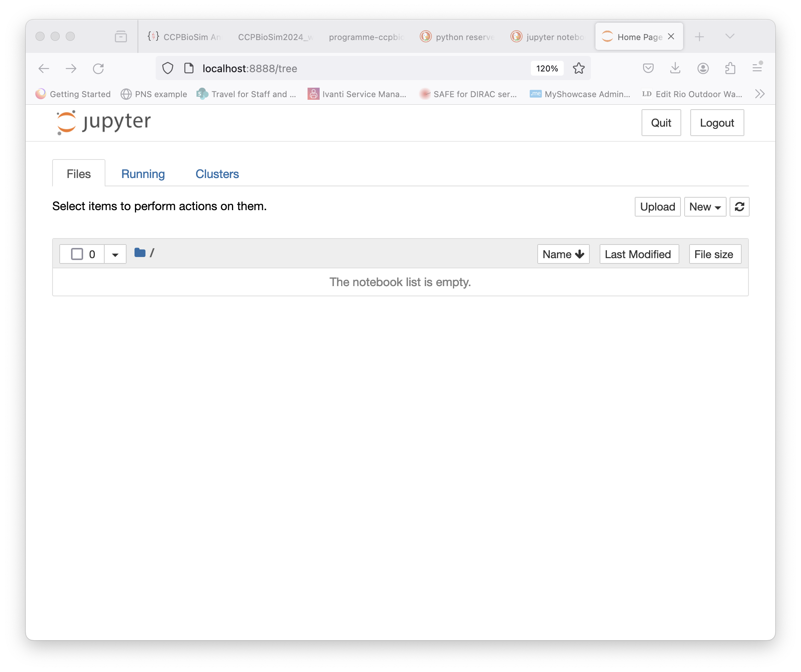801x672 pixels.
Task: Toggle the select-all items checkbox
Action: [77, 254]
